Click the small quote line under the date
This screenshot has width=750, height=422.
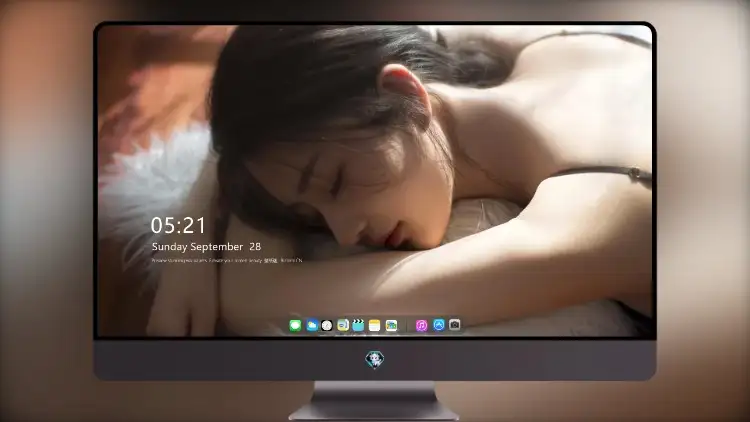click(x=227, y=261)
